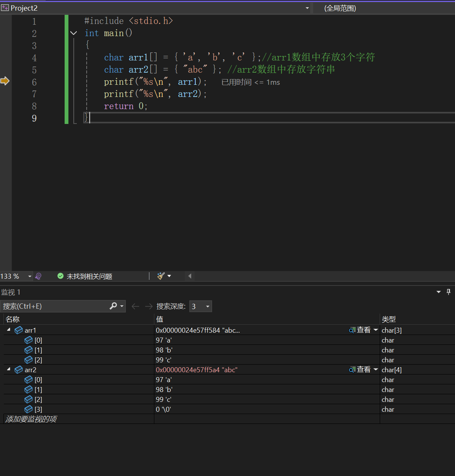Click the arr2 variable cube icon
The width and height of the screenshot is (455, 476).
pyautogui.click(x=19, y=370)
